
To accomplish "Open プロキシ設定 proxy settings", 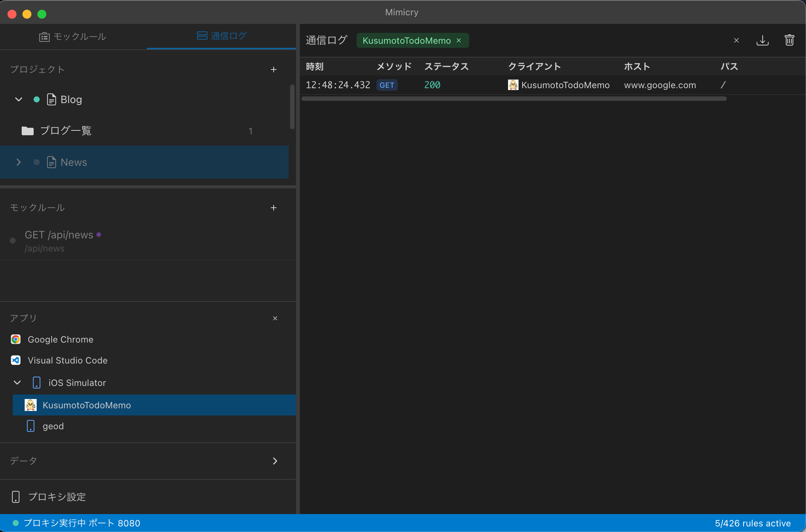I will click(148, 497).
